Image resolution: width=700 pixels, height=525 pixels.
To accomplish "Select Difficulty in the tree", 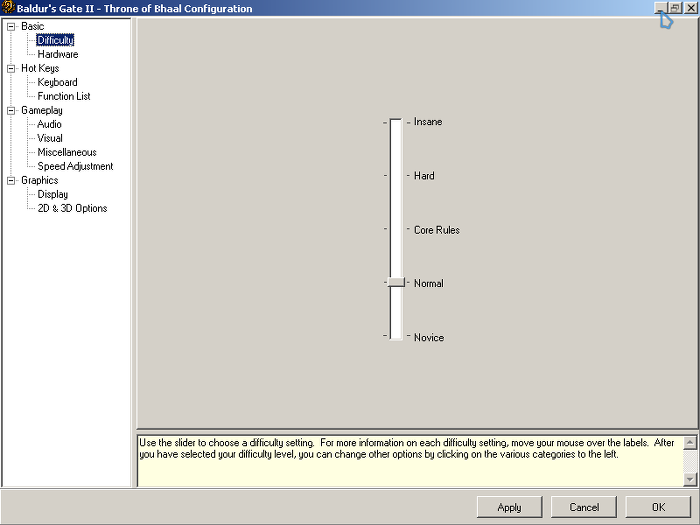I will pyautogui.click(x=55, y=40).
